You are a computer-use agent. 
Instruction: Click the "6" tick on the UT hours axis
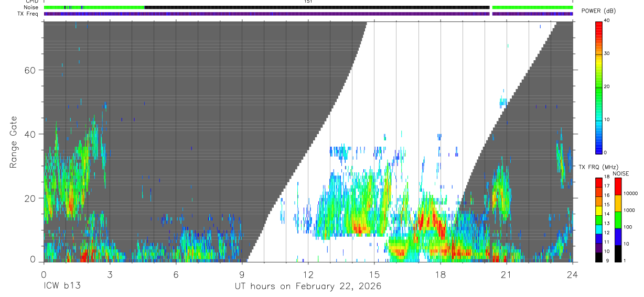point(176,274)
